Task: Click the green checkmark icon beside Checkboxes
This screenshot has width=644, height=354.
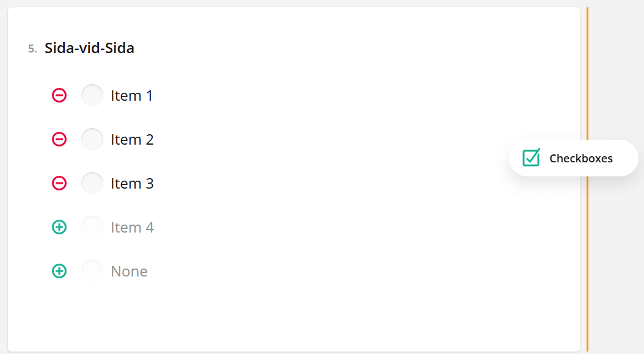Action: pos(531,157)
